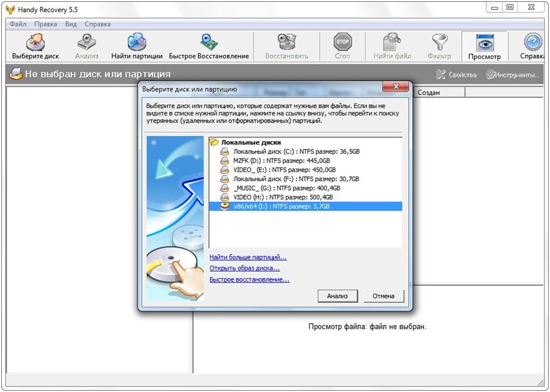
Task: Click the drive icon beside Локальный диск (C:)
Action: point(225,152)
